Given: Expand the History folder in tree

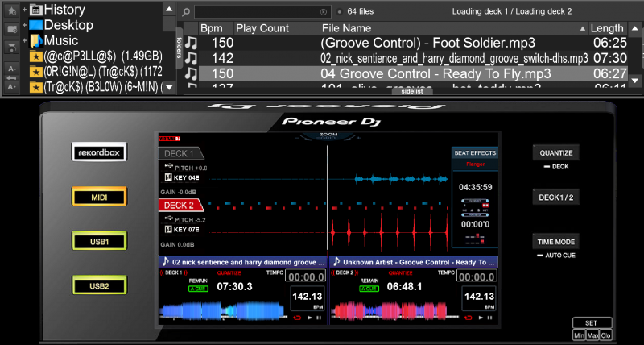Looking at the screenshot, I should 25,10.
